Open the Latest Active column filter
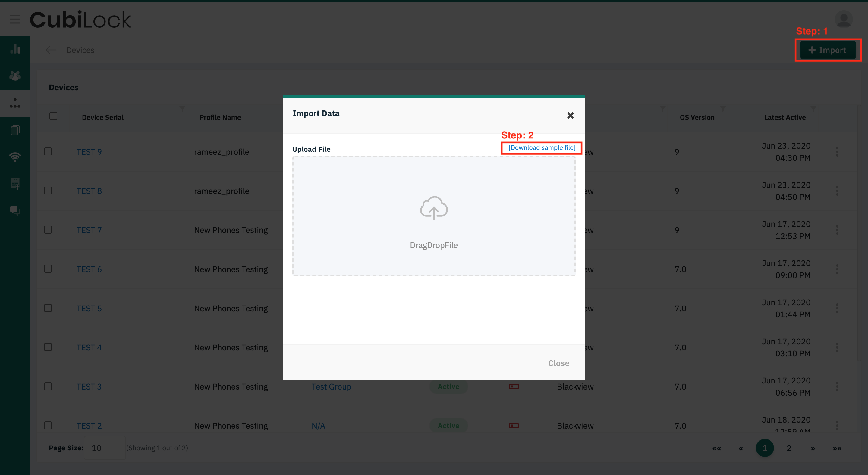Screen dimensions: 868x475 (813, 109)
